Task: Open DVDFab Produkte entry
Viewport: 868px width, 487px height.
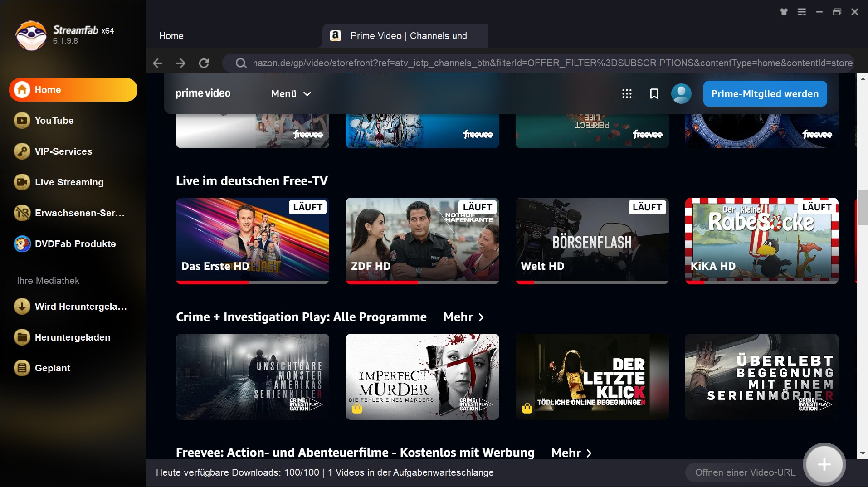Action: pyautogui.click(x=73, y=244)
